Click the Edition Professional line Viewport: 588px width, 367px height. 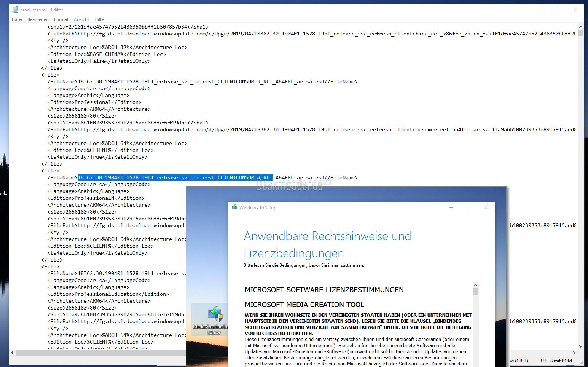pyautogui.click(x=94, y=102)
